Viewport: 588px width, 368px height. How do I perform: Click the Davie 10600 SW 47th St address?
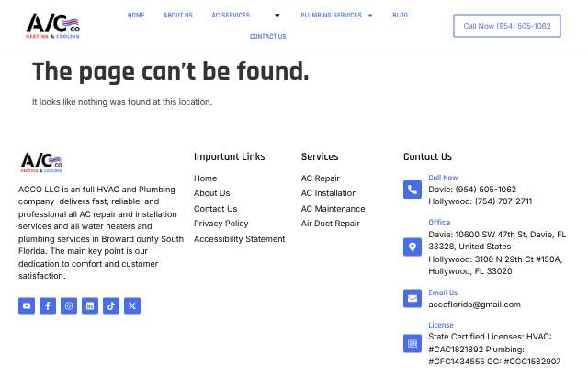point(497,240)
